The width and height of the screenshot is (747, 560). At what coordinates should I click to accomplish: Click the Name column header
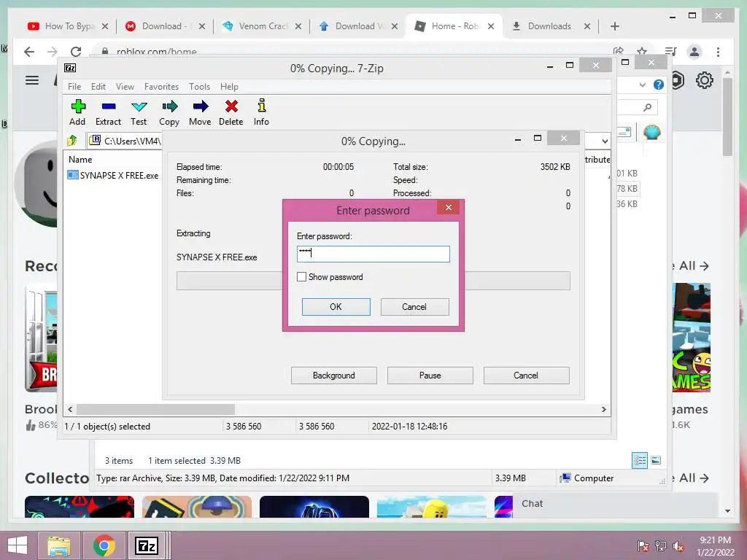80,160
